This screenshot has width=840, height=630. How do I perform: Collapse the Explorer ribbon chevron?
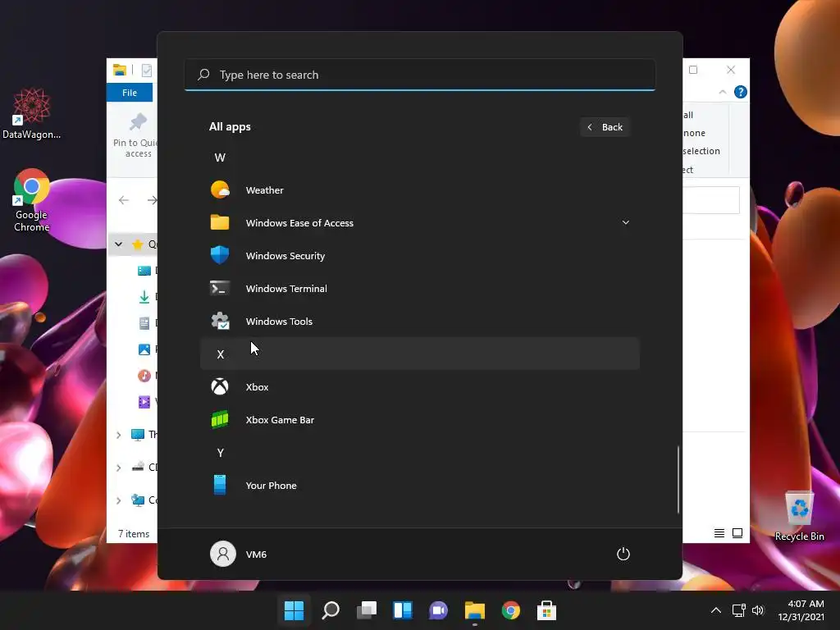722,92
